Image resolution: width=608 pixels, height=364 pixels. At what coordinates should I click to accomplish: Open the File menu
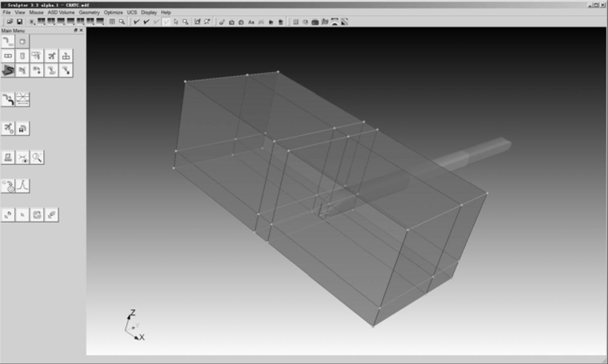pos(6,12)
